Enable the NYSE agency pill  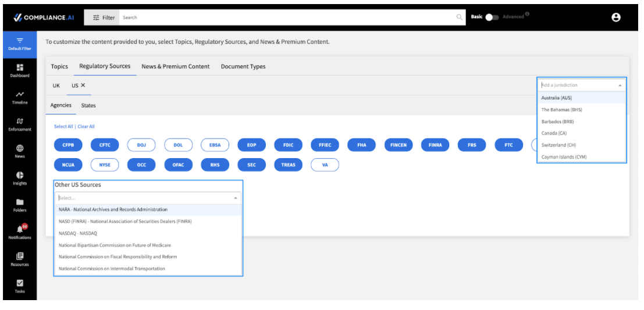pyautogui.click(x=105, y=165)
